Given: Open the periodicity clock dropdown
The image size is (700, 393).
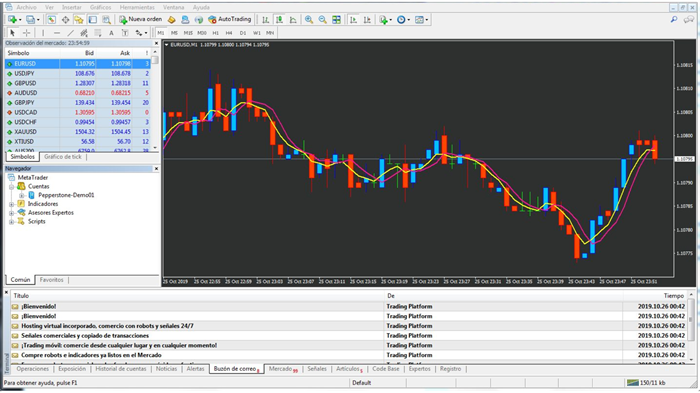Looking at the screenshot, I should point(404,20).
